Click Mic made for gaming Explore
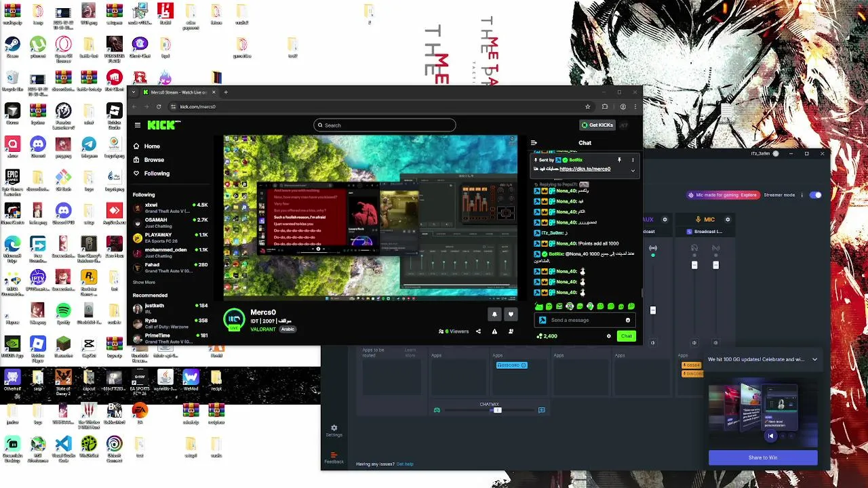This screenshot has height=488, width=868. [722, 195]
